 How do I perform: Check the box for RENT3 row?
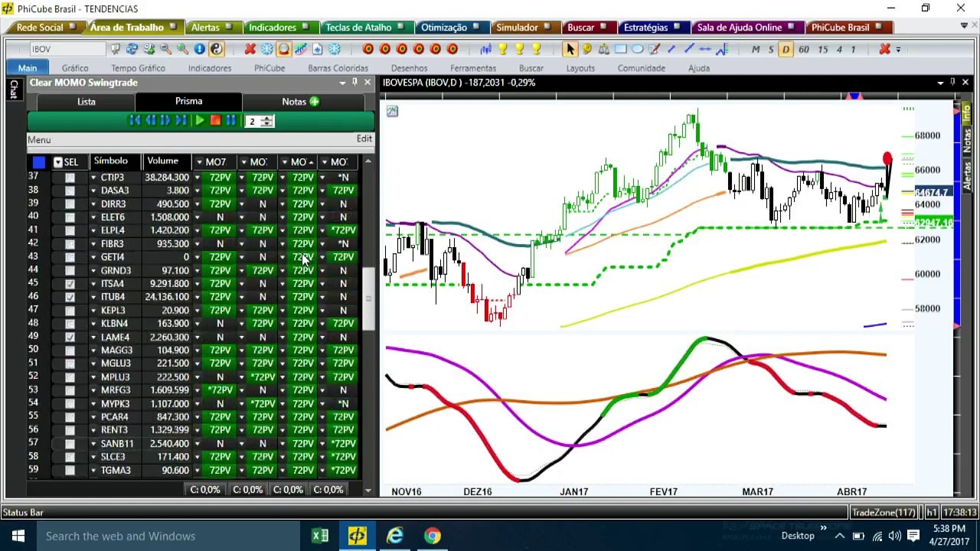click(70, 430)
